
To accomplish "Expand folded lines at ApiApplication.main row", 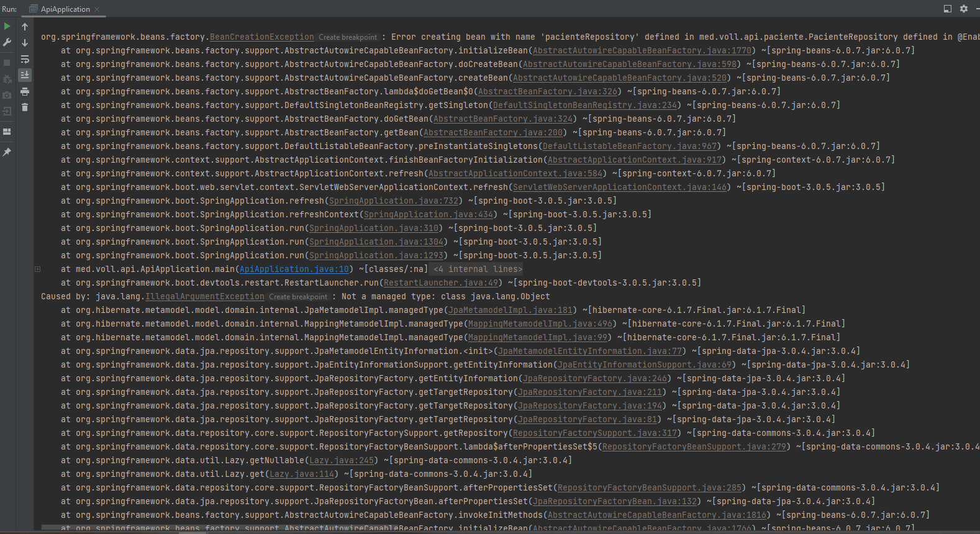I will pos(38,269).
